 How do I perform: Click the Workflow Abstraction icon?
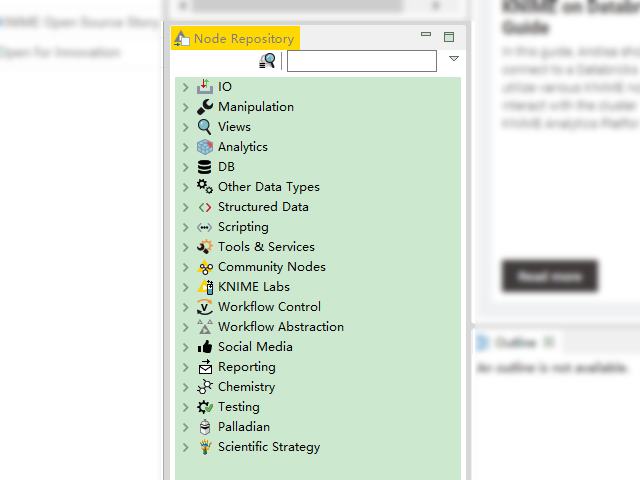(205, 327)
